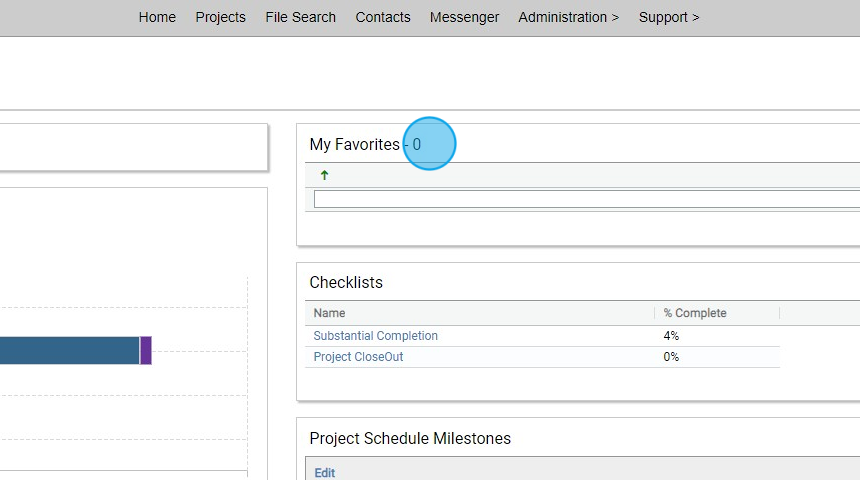Open the Contacts menu item
This screenshot has height=480, width=860.
(x=383, y=17)
